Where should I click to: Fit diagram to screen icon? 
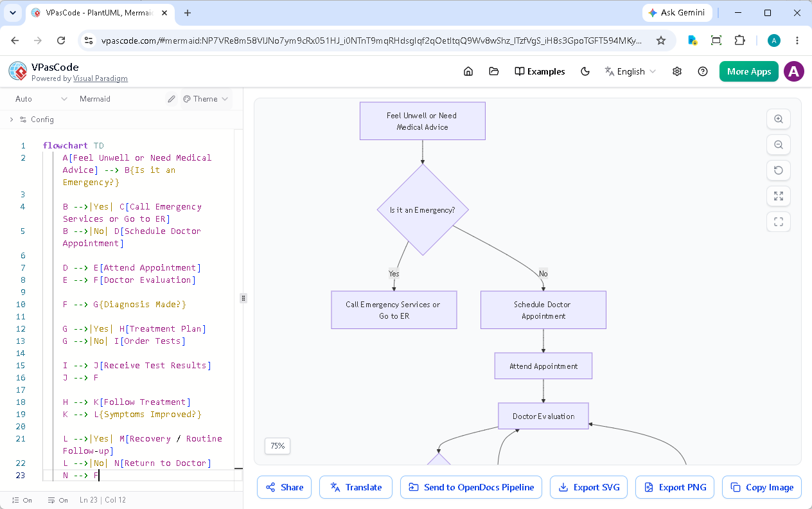point(779,196)
